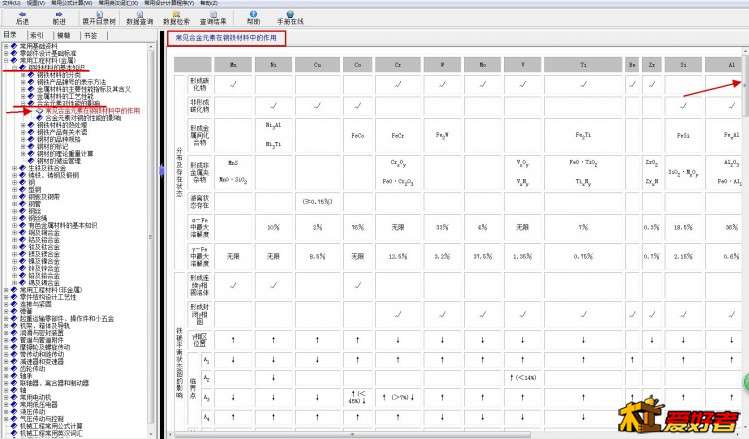
Task: Click the 12.5% cell in Cr column
Action: [x=398, y=257]
